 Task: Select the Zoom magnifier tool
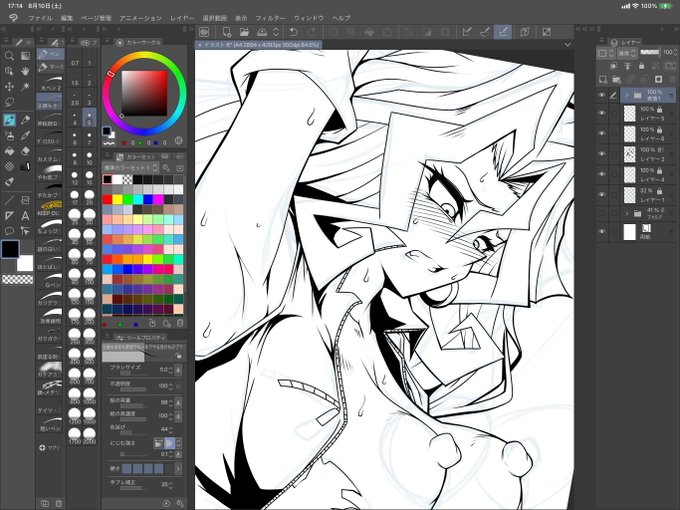[9, 56]
